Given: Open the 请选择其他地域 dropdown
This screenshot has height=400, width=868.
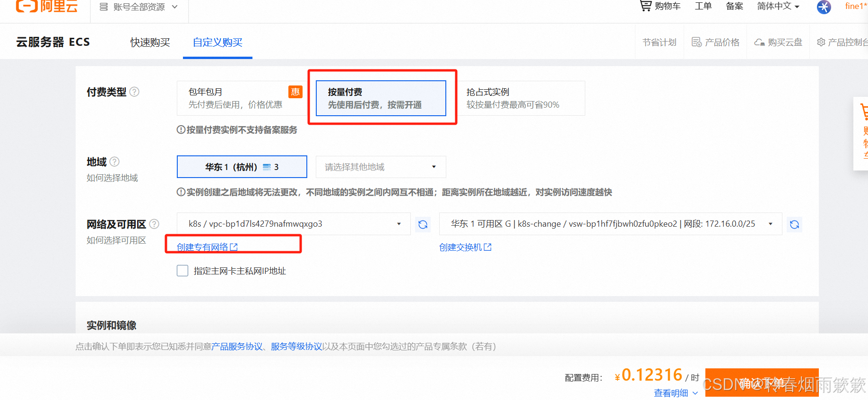Looking at the screenshot, I should pyautogui.click(x=381, y=167).
